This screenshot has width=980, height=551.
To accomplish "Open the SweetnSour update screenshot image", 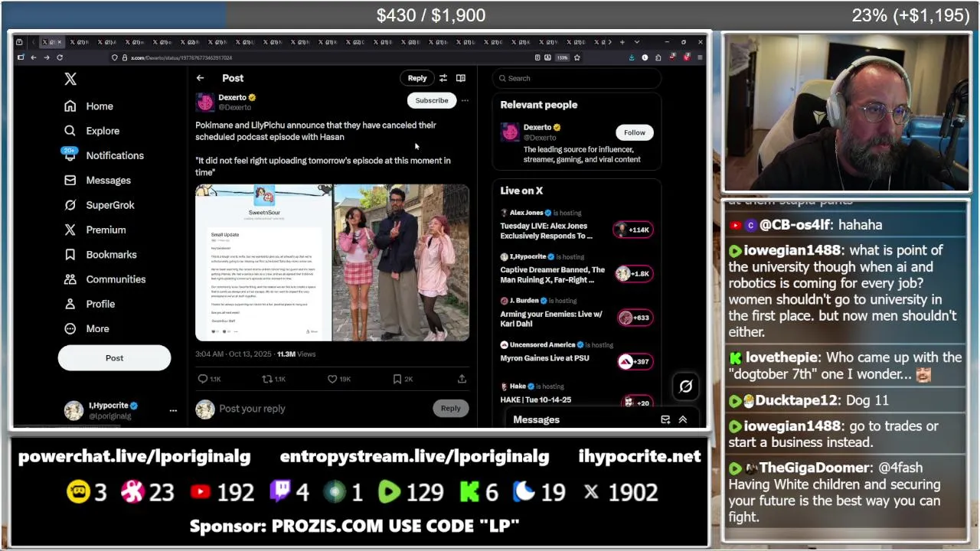I will [263, 262].
